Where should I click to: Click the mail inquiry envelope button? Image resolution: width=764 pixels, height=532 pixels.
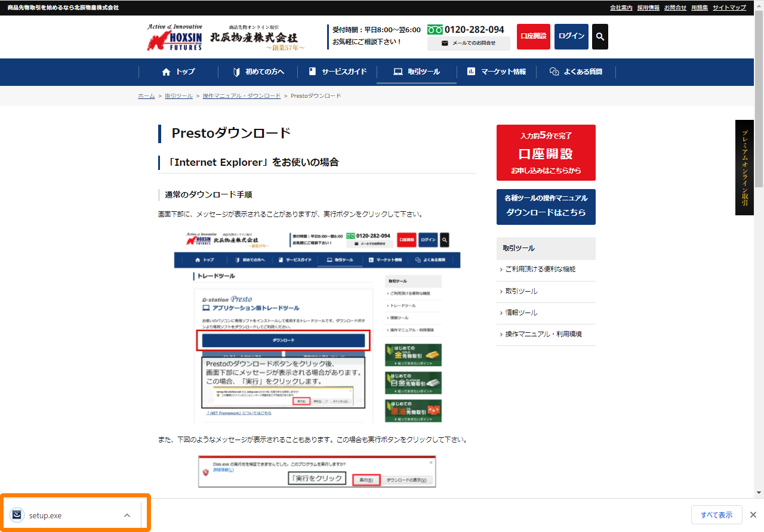click(x=469, y=43)
